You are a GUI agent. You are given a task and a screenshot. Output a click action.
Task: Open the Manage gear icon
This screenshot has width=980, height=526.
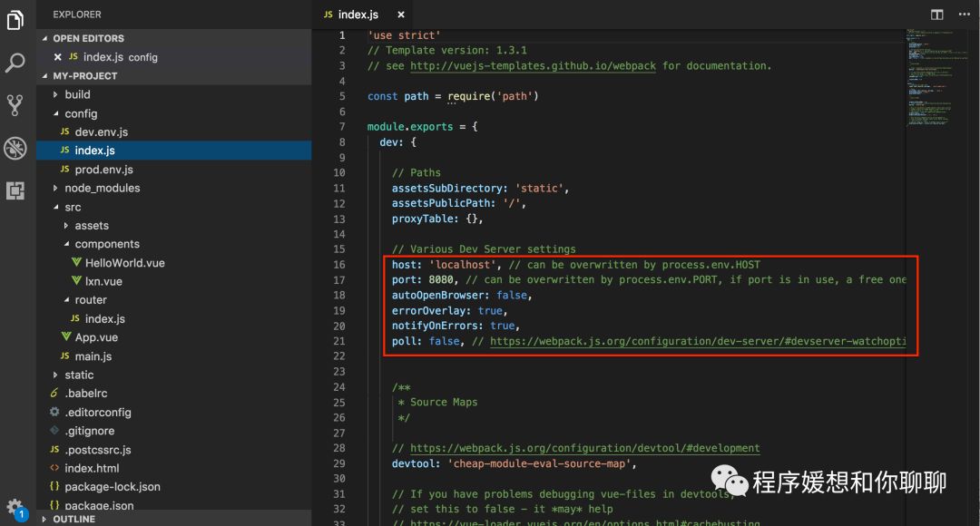[15, 508]
